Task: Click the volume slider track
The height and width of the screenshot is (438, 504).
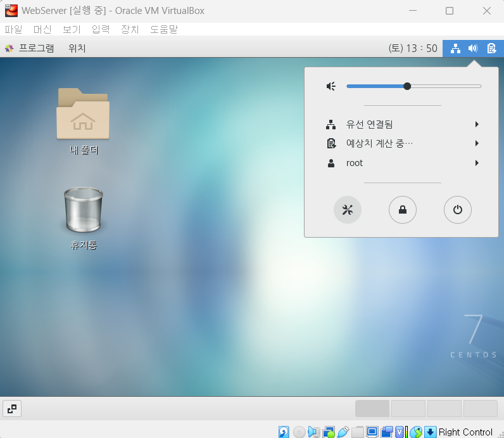Action: point(413,86)
